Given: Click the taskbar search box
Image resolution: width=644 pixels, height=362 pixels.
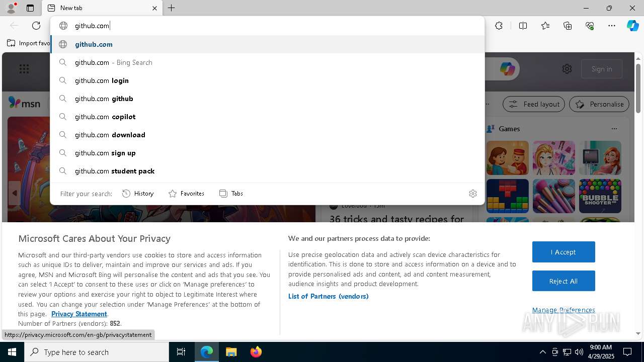Looking at the screenshot, I should (x=97, y=352).
